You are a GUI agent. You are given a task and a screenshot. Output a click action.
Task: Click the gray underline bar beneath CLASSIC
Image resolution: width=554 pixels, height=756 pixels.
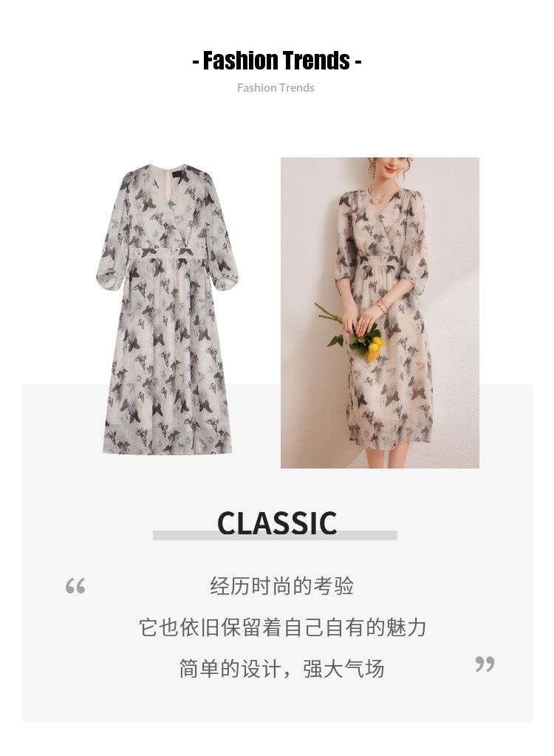pyautogui.click(x=275, y=535)
